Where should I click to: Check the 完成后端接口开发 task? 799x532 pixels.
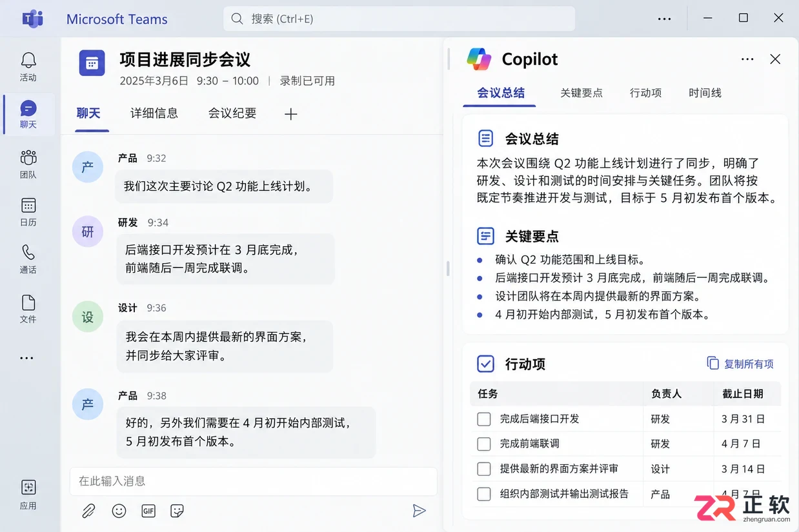click(x=484, y=419)
